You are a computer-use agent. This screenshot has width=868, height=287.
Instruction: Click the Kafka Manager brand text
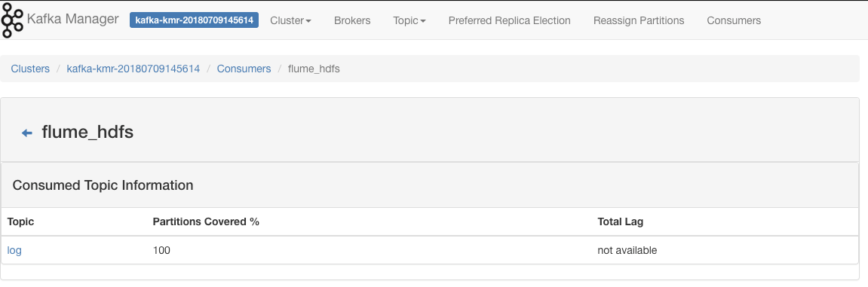[x=72, y=19]
